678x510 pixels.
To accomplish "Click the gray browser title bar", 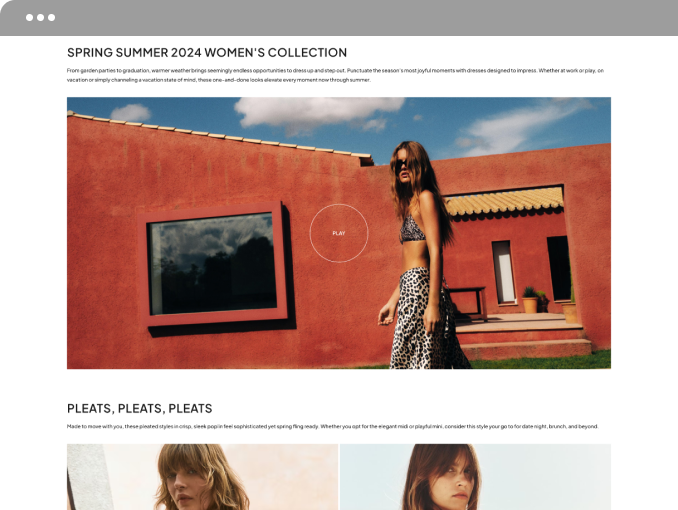I will pyautogui.click(x=339, y=18).
